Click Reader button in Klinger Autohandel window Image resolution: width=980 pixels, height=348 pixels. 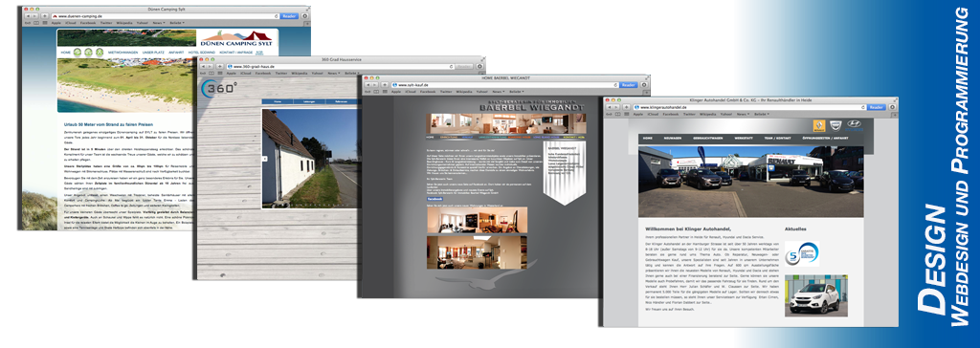[x=877, y=107]
